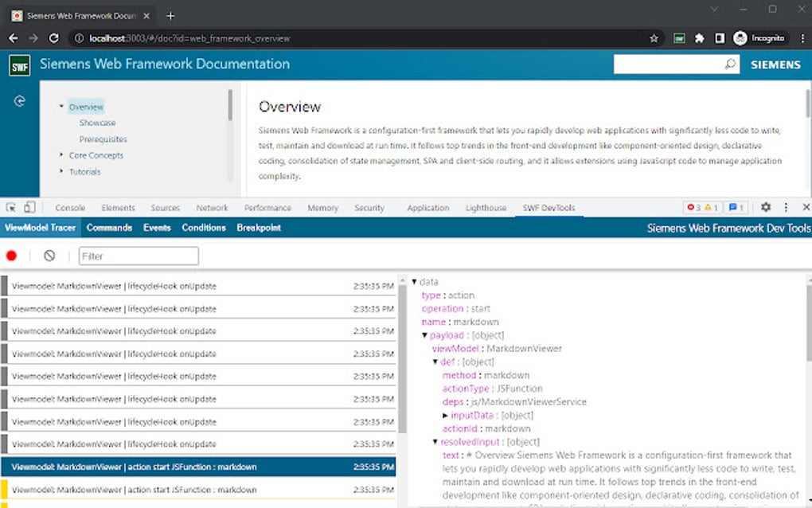Collapse the payload object in the tree

click(x=424, y=334)
